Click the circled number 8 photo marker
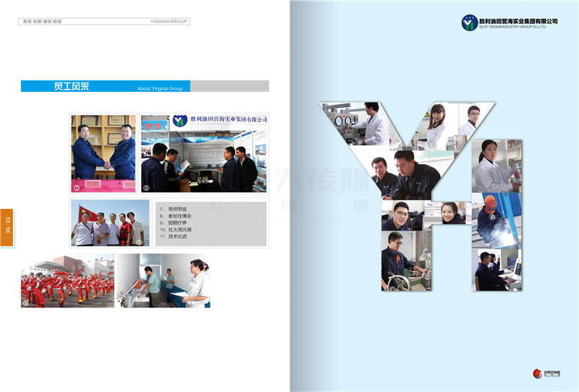The image size is (579, 392). 146,187
